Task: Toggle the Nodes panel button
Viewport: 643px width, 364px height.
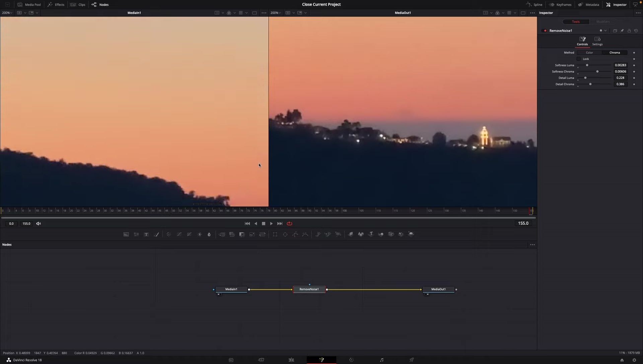Action: coord(100,5)
